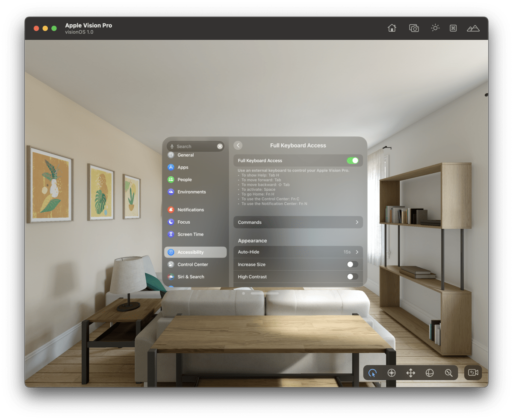Screen dimensions: 513x420
Task: Select the pan four-arrow move tool
Action: click(x=410, y=373)
